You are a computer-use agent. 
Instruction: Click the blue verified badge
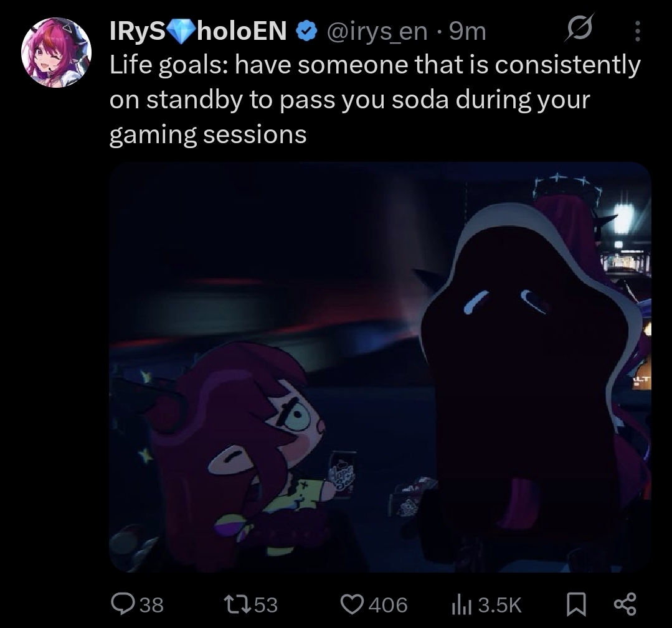click(x=306, y=32)
